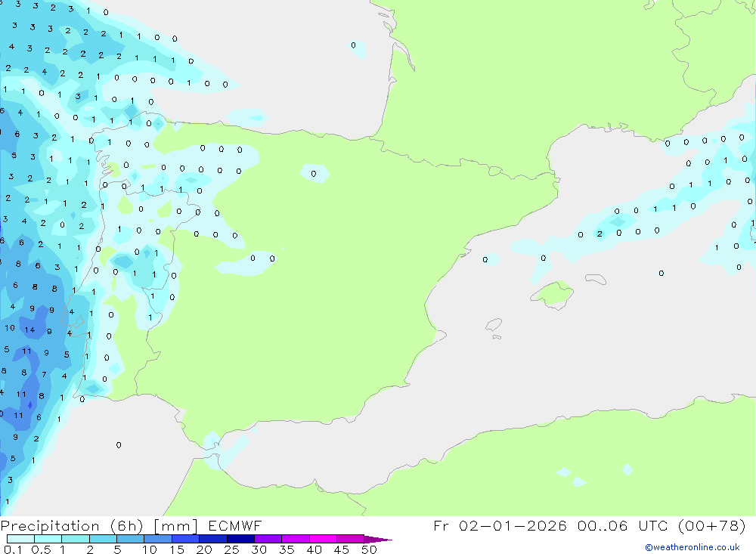
Task: Click the '15' legend scale label
Action: click(177, 549)
